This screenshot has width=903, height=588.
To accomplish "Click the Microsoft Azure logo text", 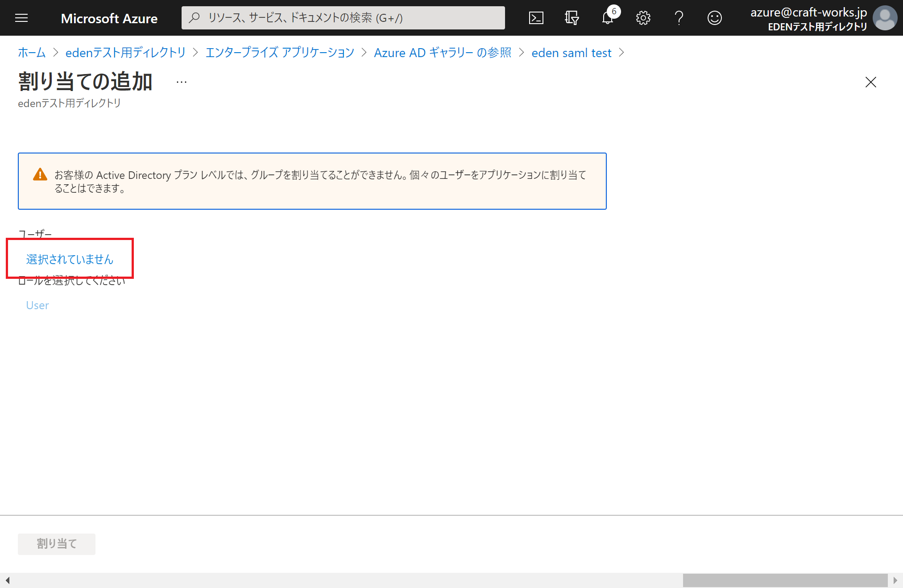I will point(109,18).
